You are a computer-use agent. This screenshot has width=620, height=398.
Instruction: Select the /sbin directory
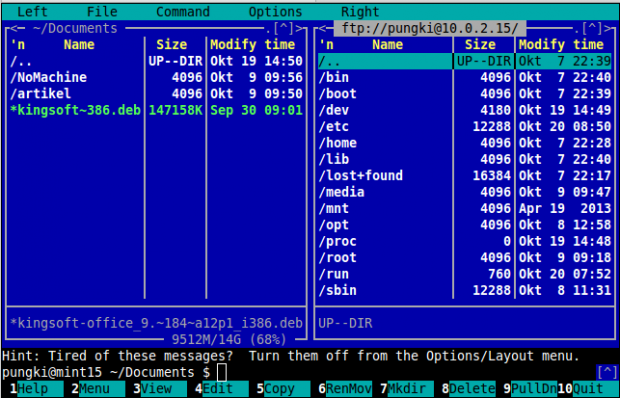tap(465, 290)
